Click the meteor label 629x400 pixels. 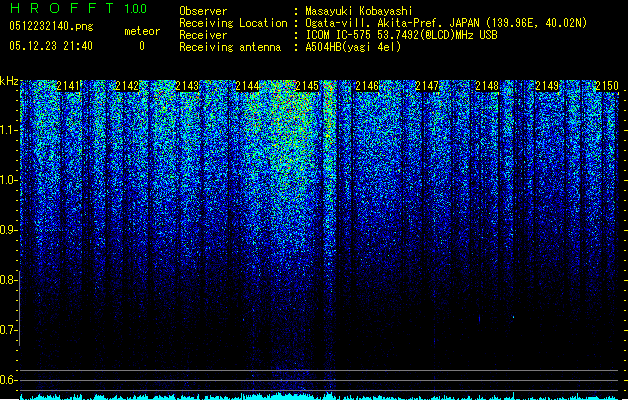[x=142, y=31]
